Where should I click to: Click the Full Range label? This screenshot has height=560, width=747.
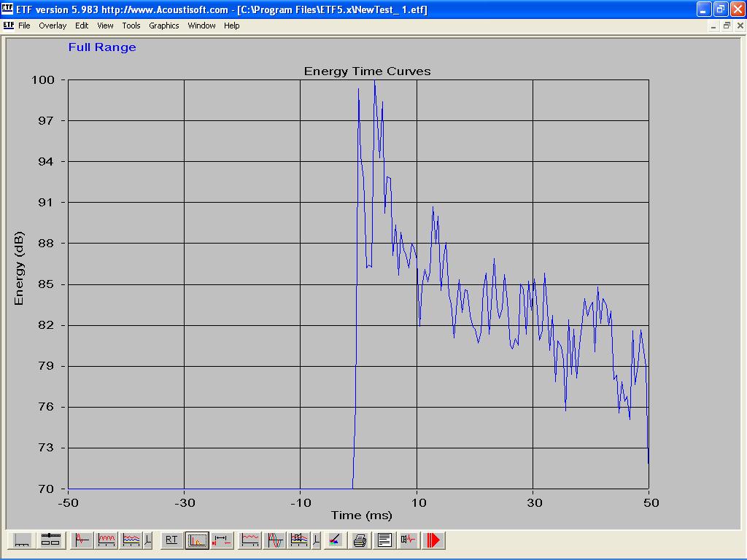[102, 47]
